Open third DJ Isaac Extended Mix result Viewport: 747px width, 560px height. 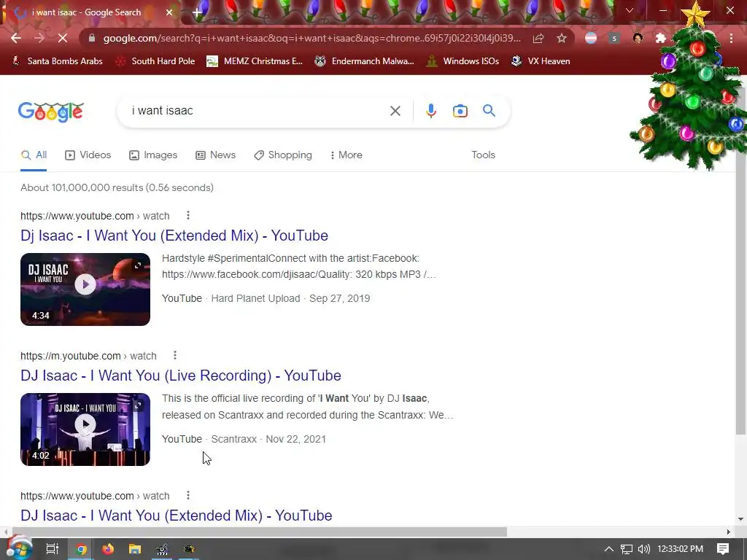pyautogui.click(x=177, y=516)
